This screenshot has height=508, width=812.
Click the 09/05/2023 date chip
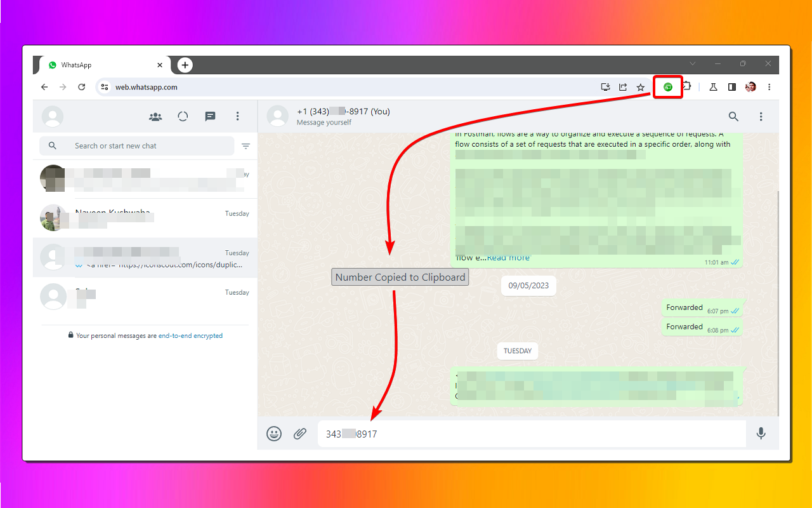(528, 286)
